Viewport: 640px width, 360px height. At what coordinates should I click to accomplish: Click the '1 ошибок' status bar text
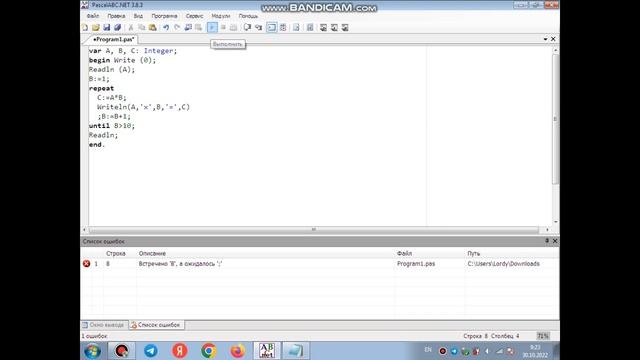94,336
